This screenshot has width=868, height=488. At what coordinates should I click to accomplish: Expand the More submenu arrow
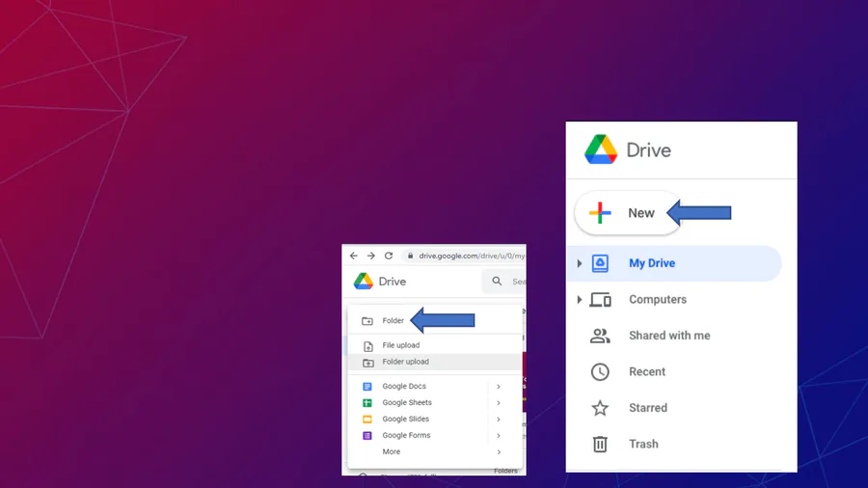point(499,452)
